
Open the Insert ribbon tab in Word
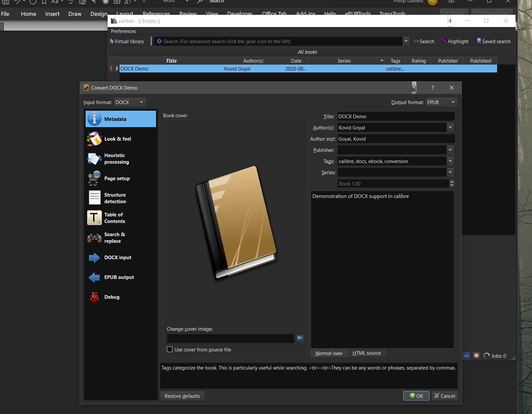point(52,14)
